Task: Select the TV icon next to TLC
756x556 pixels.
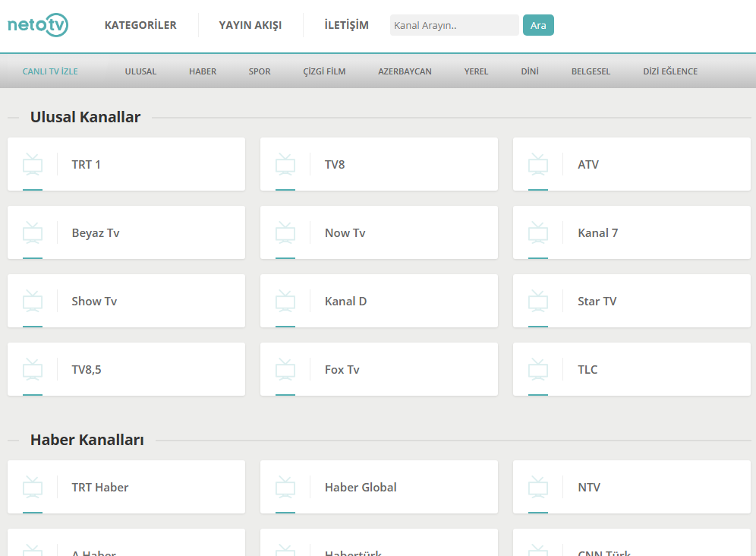Action: point(538,369)
